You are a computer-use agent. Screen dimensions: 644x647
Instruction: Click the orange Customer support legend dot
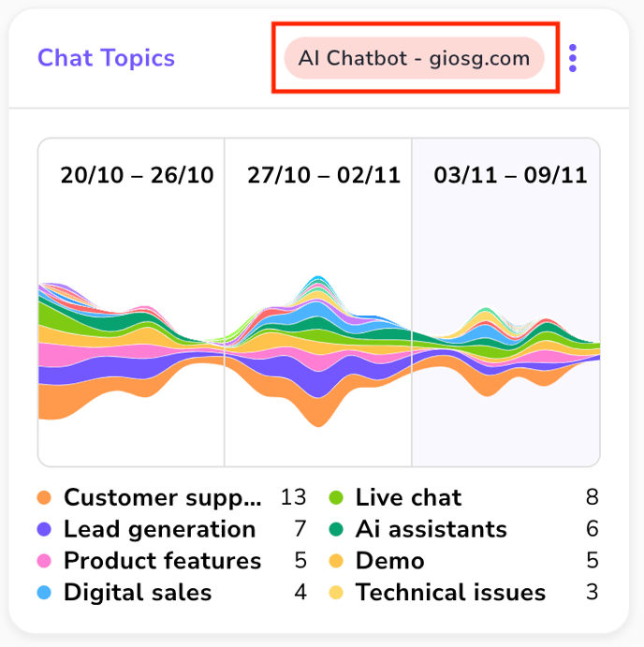pos(45,498)
